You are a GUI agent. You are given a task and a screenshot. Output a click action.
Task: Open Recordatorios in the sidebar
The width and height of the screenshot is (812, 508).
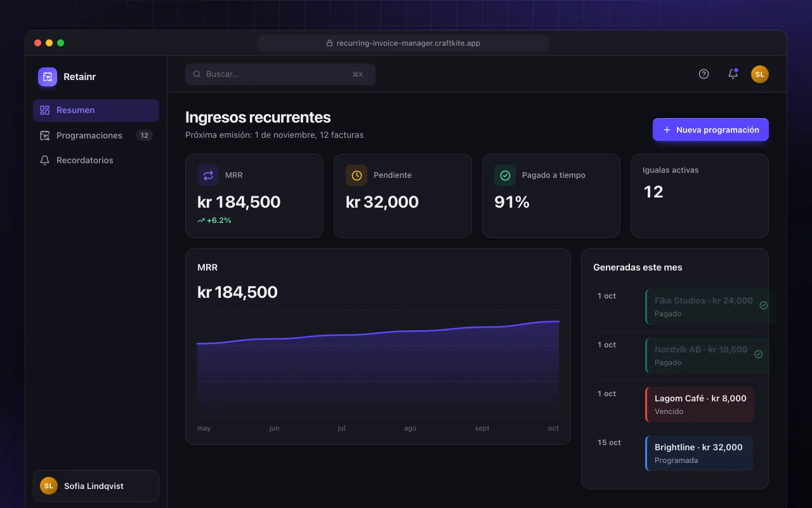pyautogui.click(x=96, y=160)
